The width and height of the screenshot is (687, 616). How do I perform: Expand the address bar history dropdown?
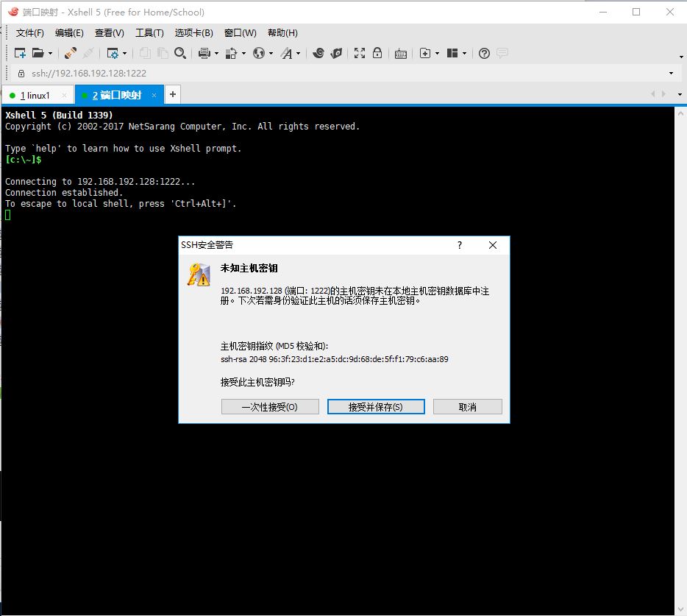click(671, 73)
